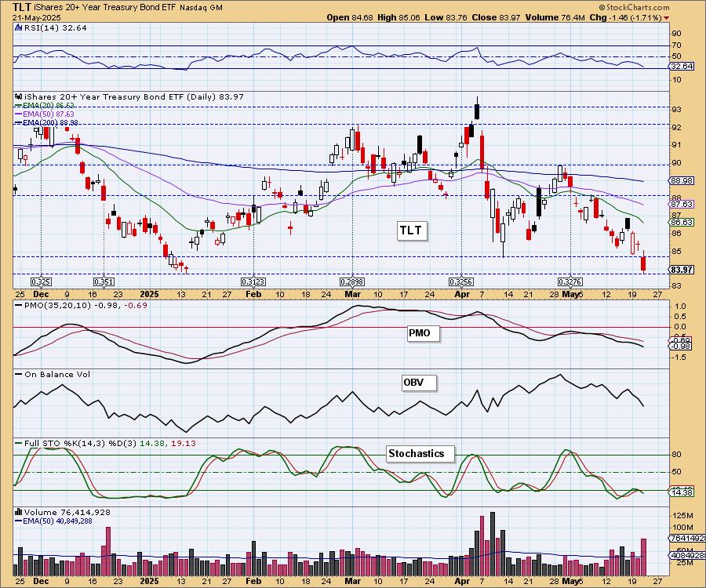Click the -0.98 PMO value tag
Viewport: 706px width, 588px height.
tap(682, 346)
